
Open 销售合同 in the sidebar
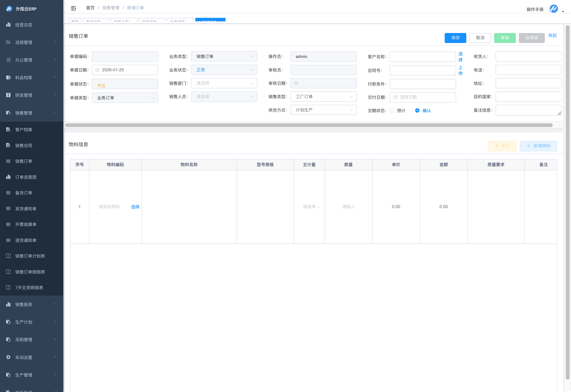click(x=24, y=145)
